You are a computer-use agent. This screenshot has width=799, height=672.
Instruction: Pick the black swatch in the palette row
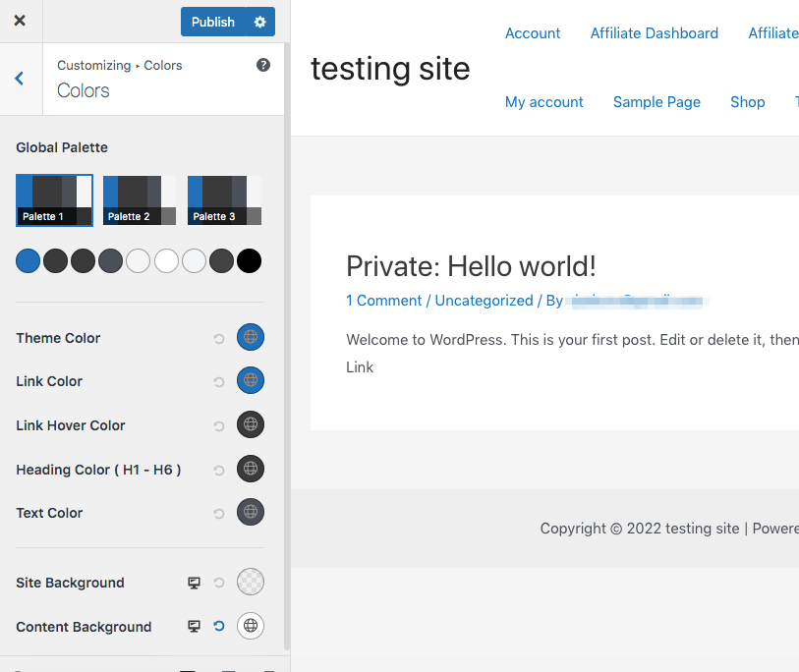point(250,260)
